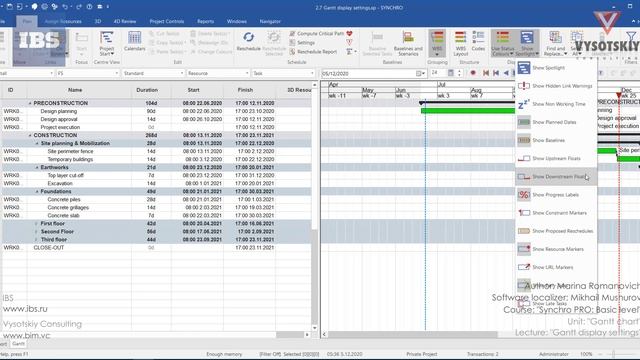Click Compute Critical Path

click(317, 33)
